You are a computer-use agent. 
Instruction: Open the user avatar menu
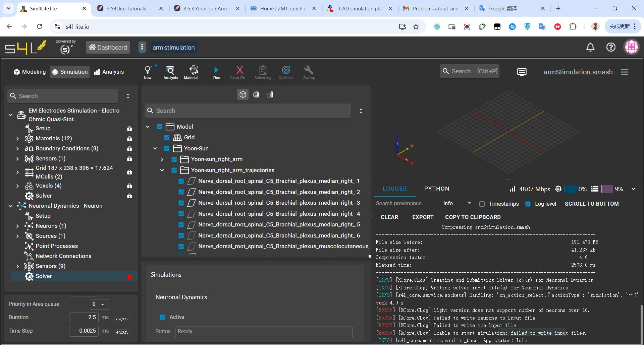[x=632, y=47]
